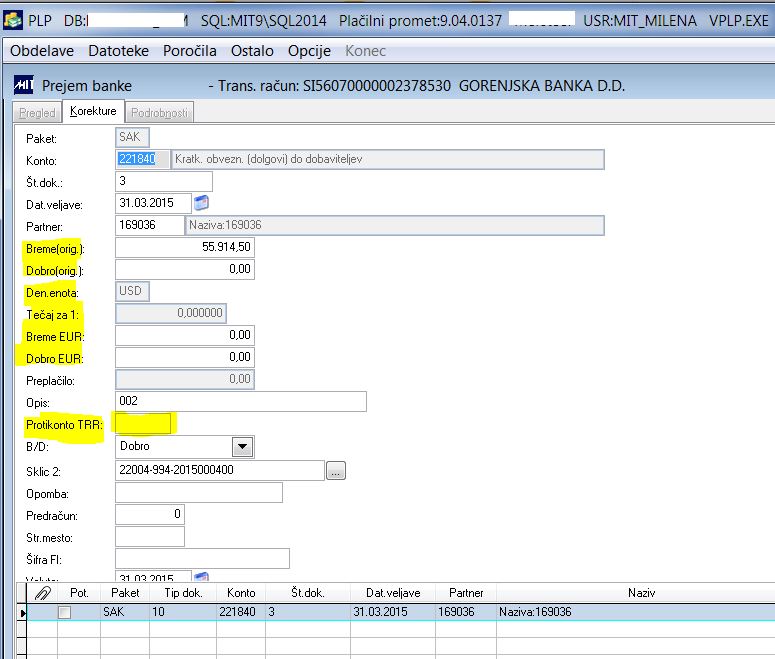Click the Konto field containing 221840
Screen dimensions: 775x659
142,159
